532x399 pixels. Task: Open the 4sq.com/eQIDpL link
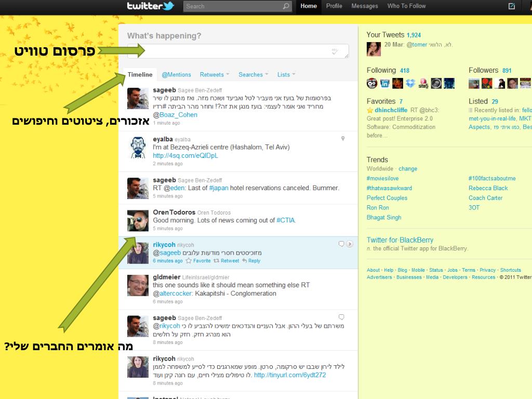[185, 156]
